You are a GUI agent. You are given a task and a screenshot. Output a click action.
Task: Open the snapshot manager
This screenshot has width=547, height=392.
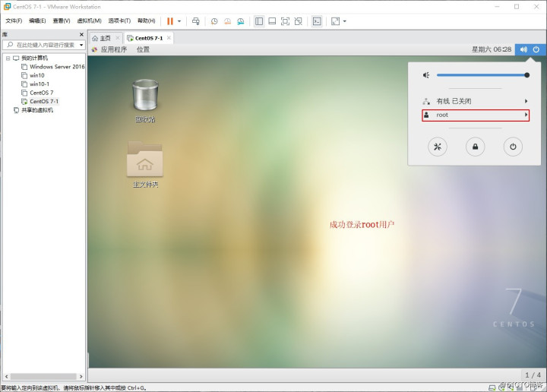[241, 21]
